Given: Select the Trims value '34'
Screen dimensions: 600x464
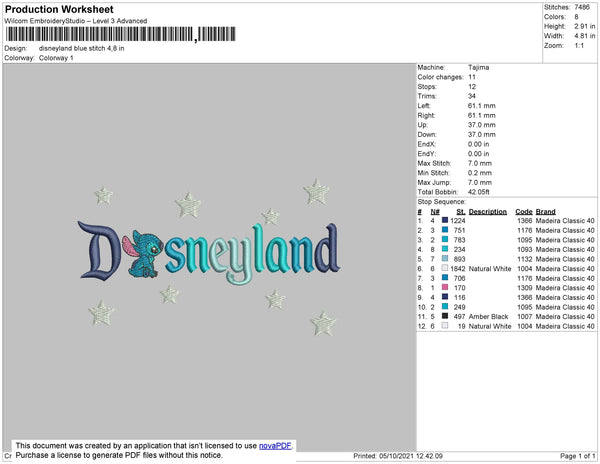Looking at the screenshot, I should 472,96.
